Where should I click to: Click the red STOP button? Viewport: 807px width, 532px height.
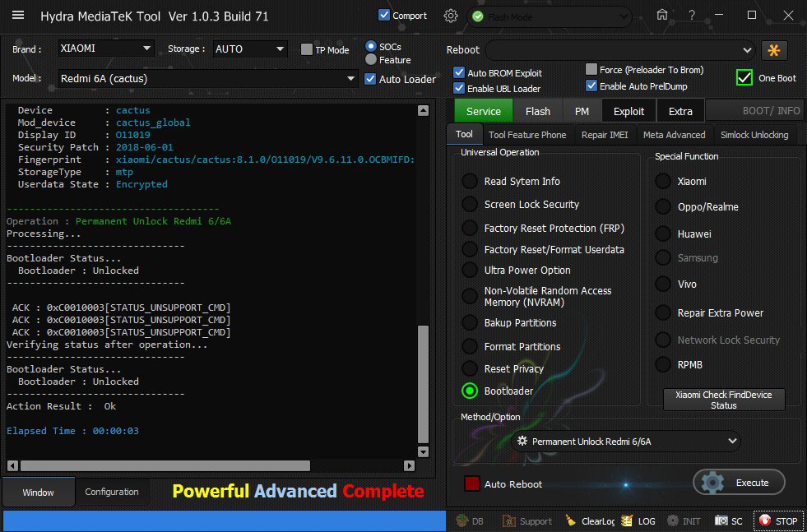pyautogui.click(x=778, y=521)
